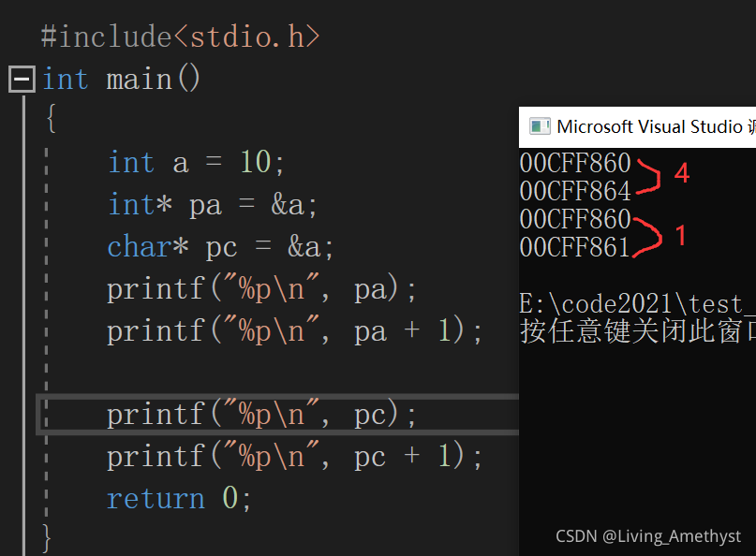Click the 00CFF861 output address
The width and height of the screenshot is (756, 556).
tap(575, 247)
